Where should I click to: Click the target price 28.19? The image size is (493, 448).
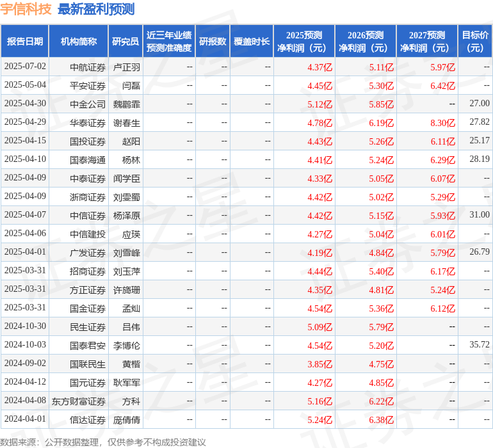[x=480, y=159]
